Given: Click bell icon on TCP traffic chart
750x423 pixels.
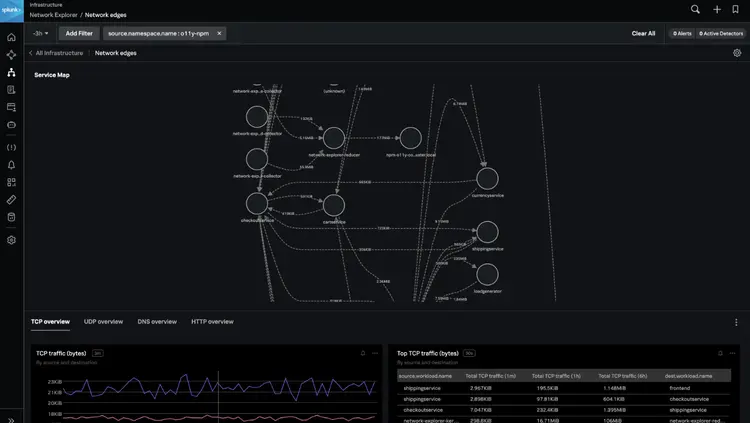Looking at the screenshot, I should pos(362,353).
